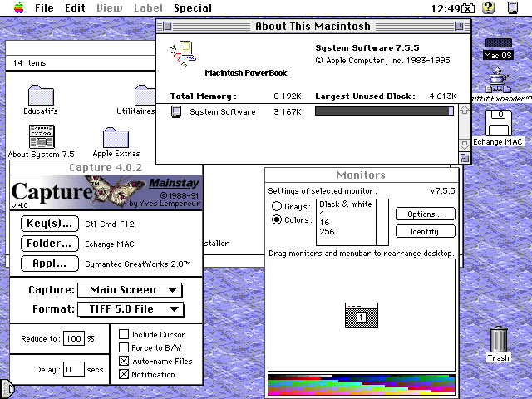This screenshot has width=532, height=399.
Task: Click the Ctl-Cmd-F12 hotkey text
Action: click(110, 224)
